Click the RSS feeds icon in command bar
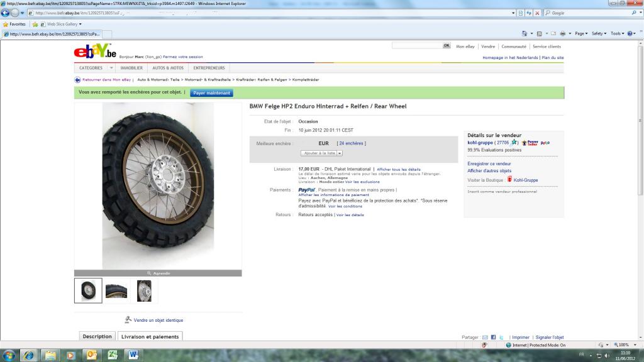The height and width of the screenshot is (362, 644). click(x=539, y=34)
